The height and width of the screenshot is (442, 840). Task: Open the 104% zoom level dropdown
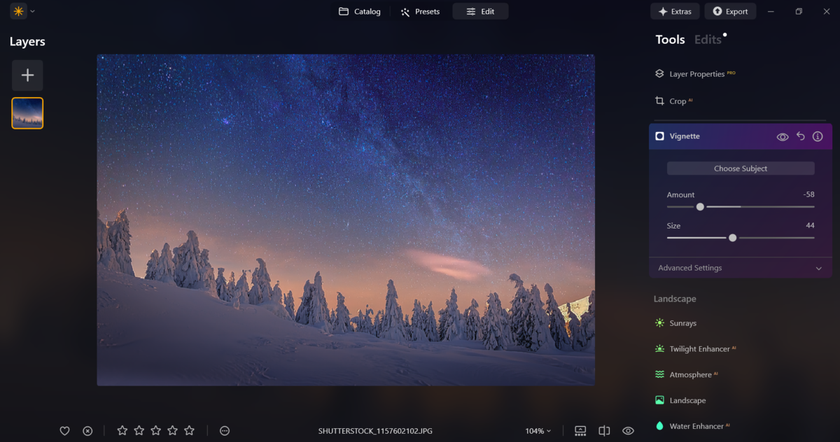pos(538,431)
